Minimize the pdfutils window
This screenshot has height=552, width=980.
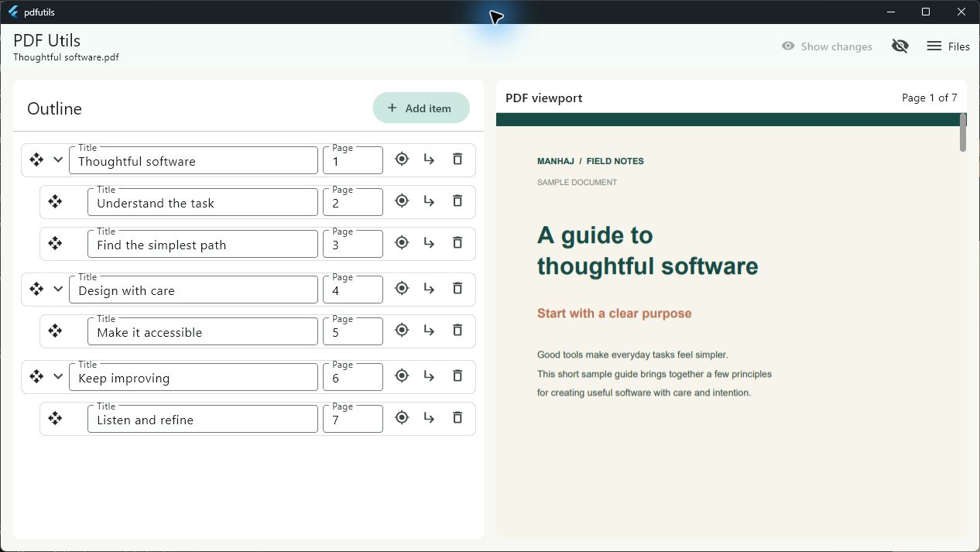click(890, 12)
